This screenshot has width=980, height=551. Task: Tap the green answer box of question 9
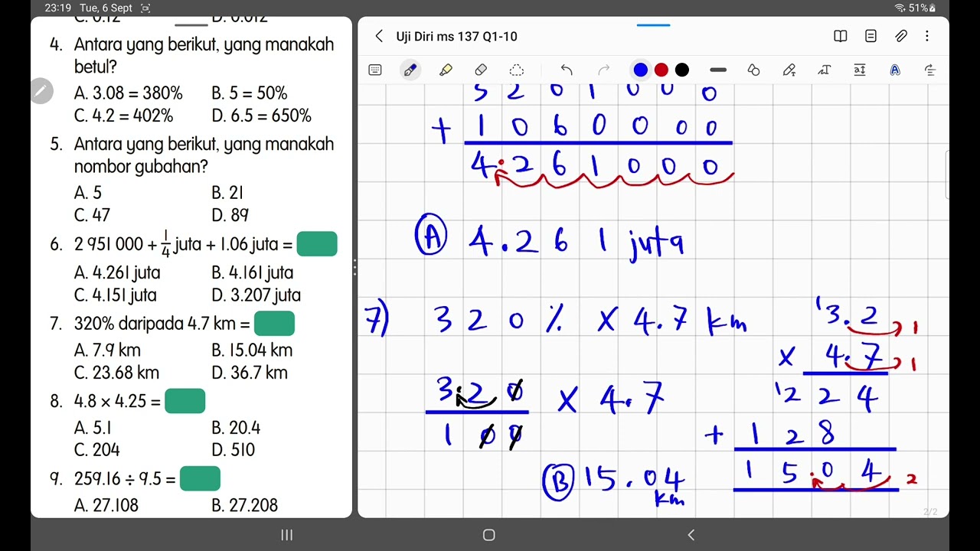(200, 479)
